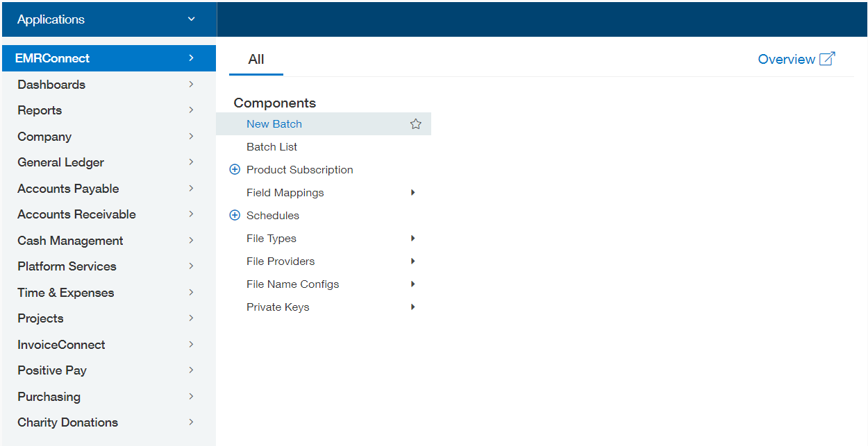
Task: Click the chevron next to Charity Donations
Action: pos(191,422)
